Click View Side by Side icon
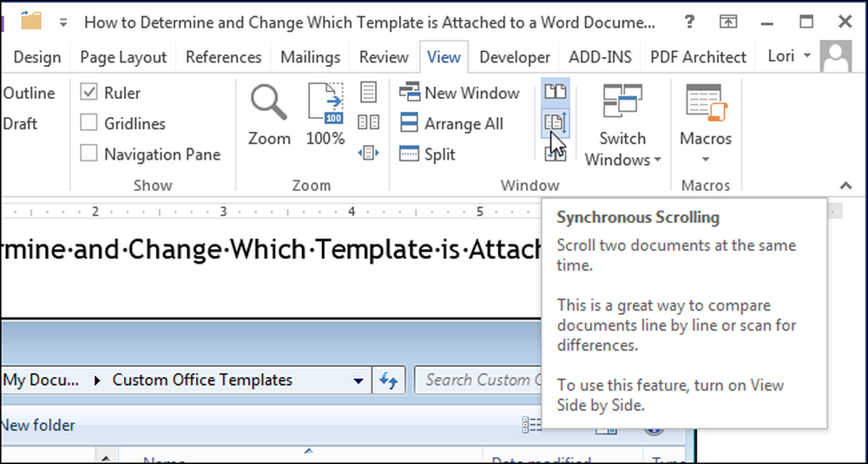The width and height of the screenshot is (868, 464). 556,91
